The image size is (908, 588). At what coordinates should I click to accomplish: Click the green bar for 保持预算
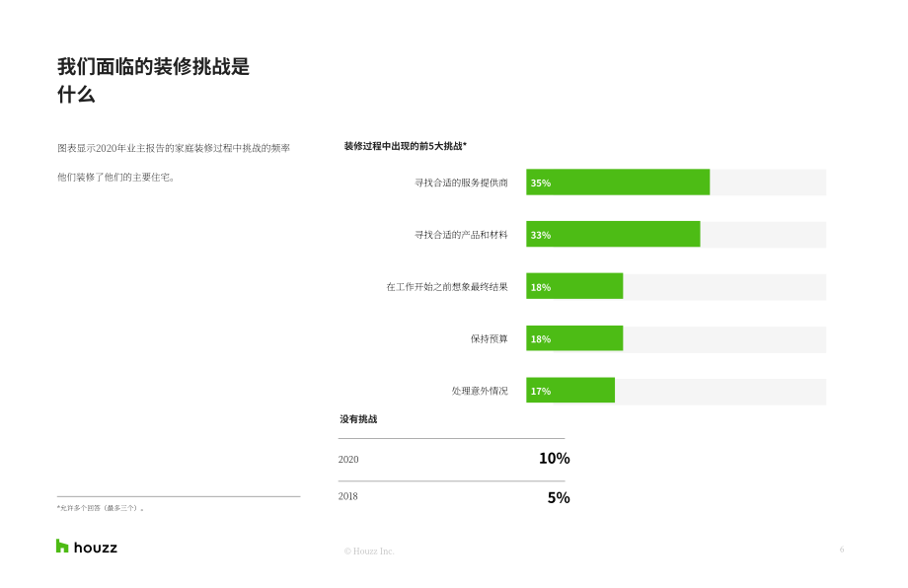coord(574,338)
